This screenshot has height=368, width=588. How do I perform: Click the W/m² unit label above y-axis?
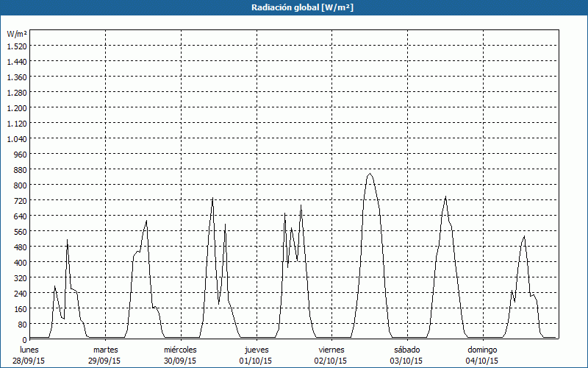coord(17,35)
